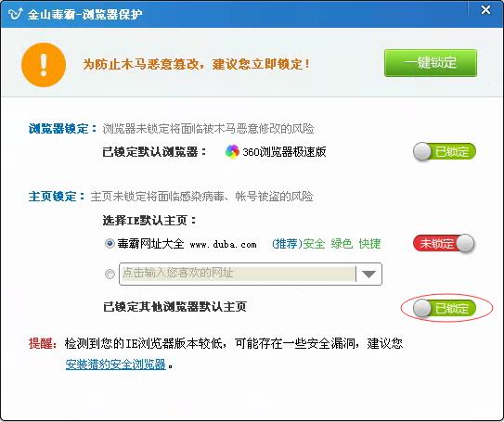Click the 一键锁定 green button
The height and width of the screenshot is (422, 504).
point(431,63)
